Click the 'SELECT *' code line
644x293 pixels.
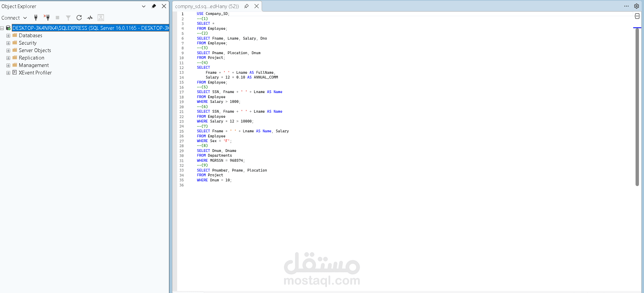click(206, 24)
